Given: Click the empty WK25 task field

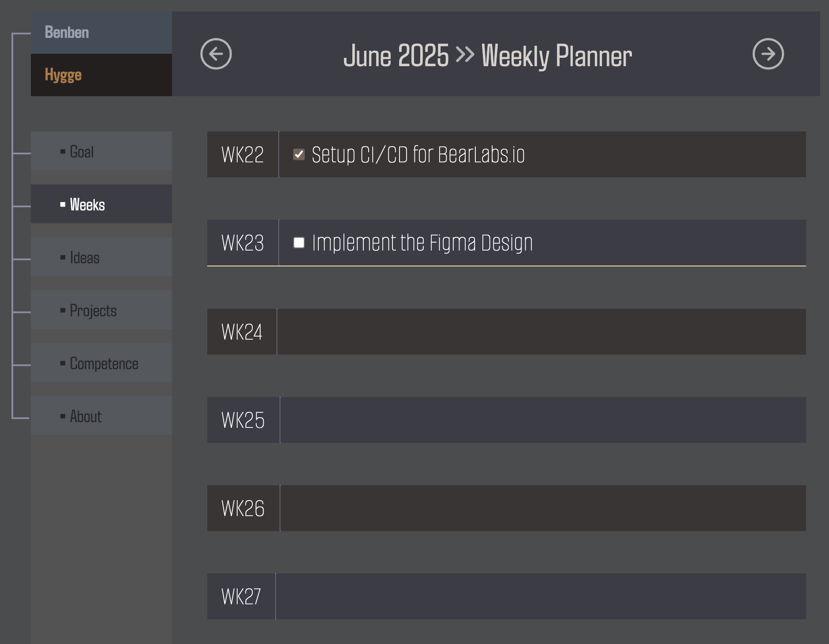Looking at the screenshot, I should 542,420.
